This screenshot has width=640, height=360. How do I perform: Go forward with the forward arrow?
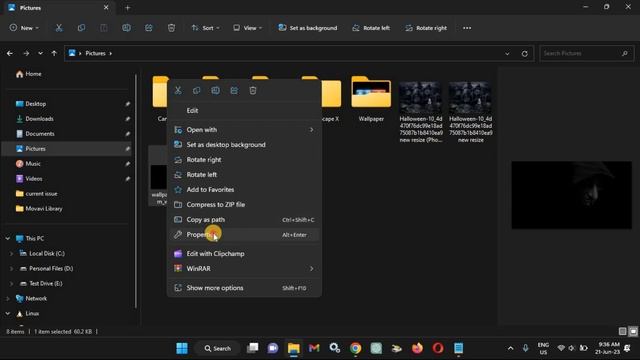(26, 53)
